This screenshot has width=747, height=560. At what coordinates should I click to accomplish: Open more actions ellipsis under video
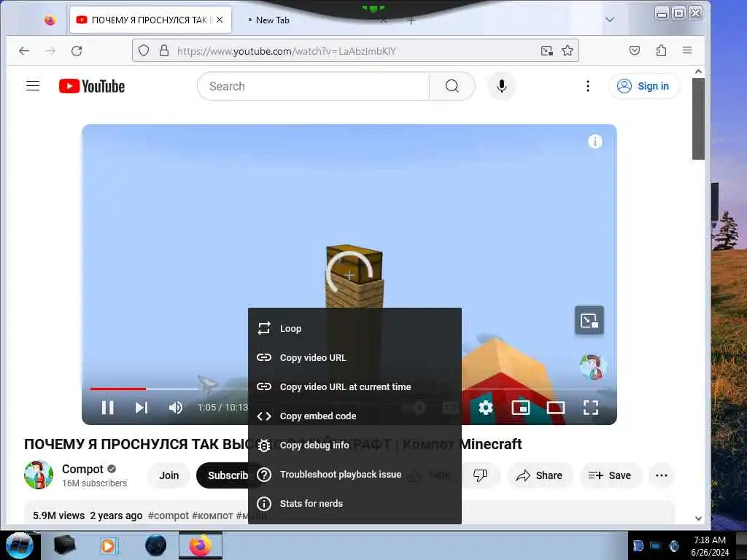[x=661, y=475]
